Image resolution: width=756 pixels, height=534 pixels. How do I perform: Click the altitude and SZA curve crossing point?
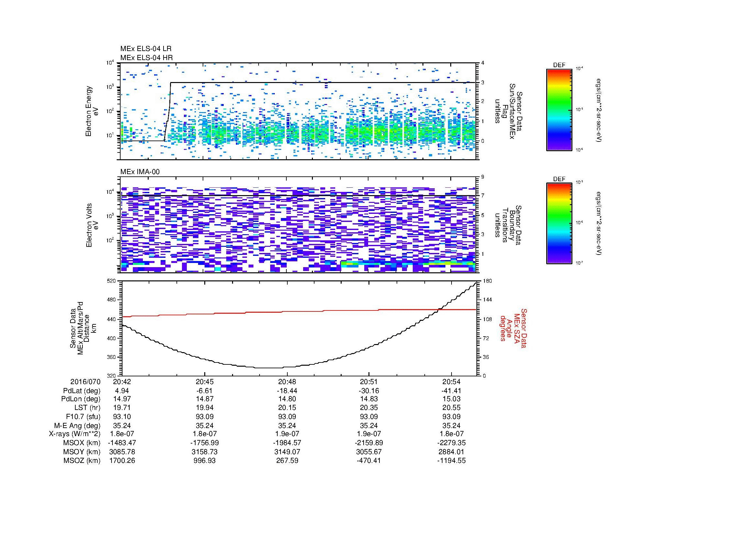[x=439, y=309]
